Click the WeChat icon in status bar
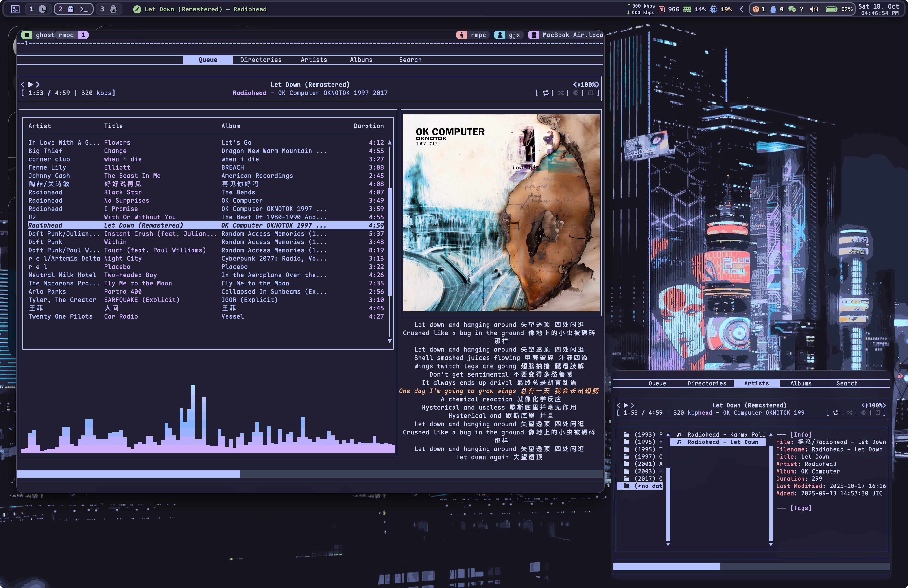Viewport: 908px width, 588px height. click(792, 9)
